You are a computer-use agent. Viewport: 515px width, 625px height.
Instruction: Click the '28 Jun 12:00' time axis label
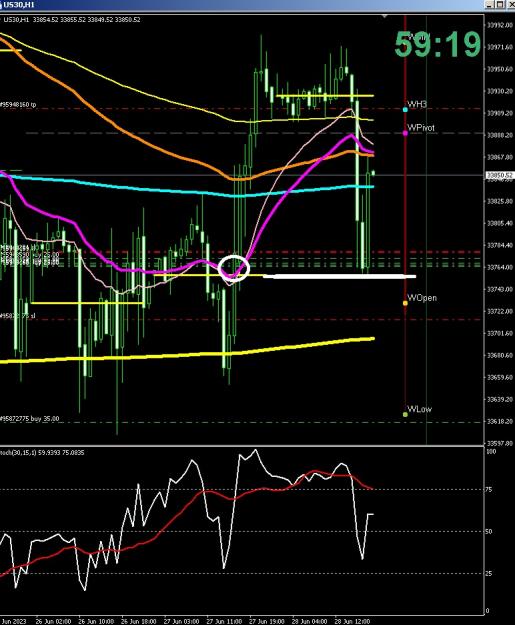[x=352, y=621]
